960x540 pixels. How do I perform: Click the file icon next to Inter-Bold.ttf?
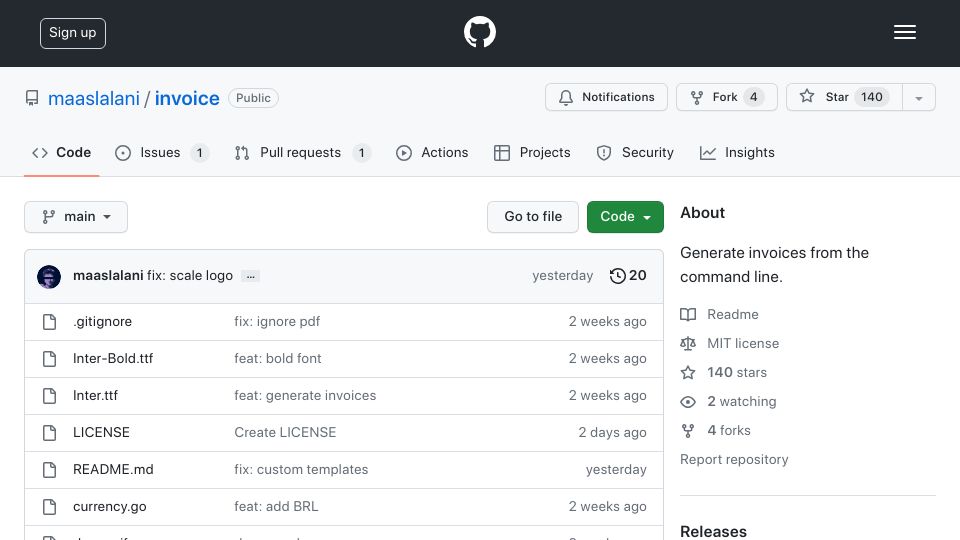click(x=50, y=359)
